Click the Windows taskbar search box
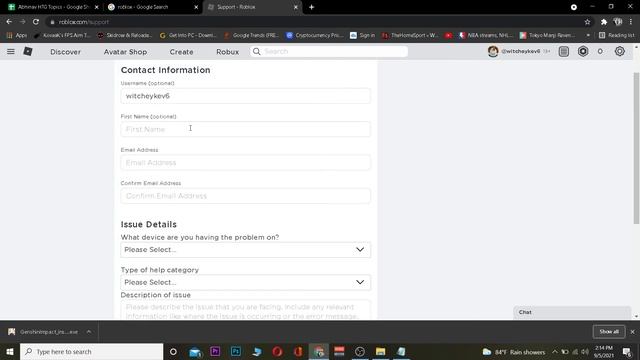640x360 pixels. coord(91,351)
